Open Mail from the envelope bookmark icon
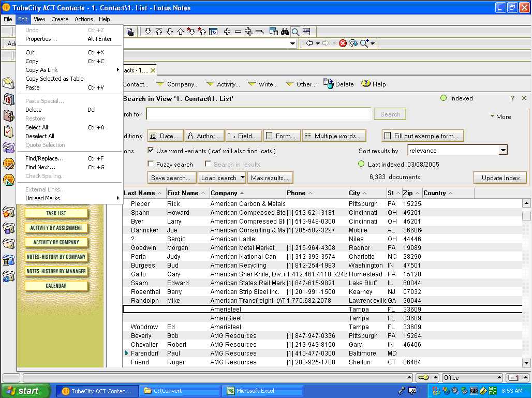The image size is (532, 398). coord(8,83)
